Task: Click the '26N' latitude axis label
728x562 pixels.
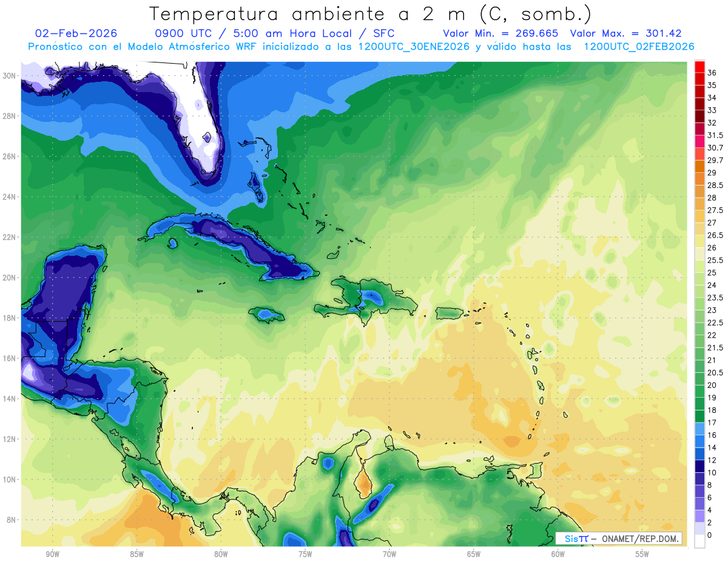Action: coord(9,156)
